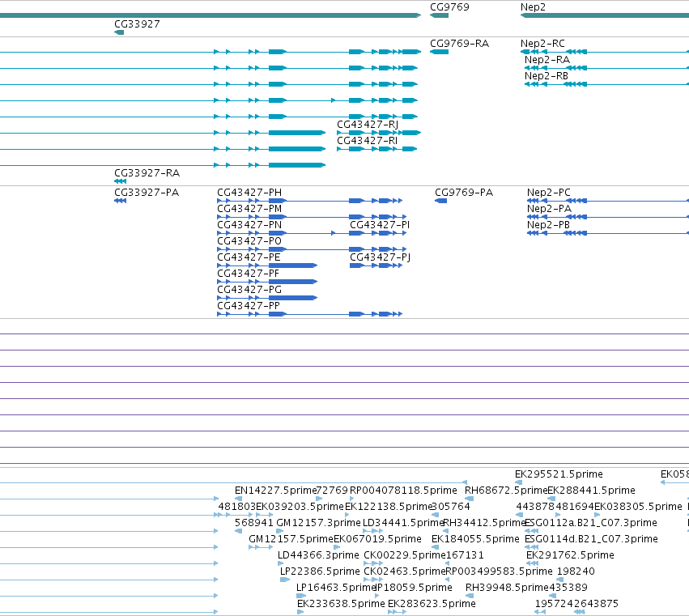This screenshot has width=689, height=616.
Task: Click the EN14227.5prime EST label
Action: coord(275,491)
